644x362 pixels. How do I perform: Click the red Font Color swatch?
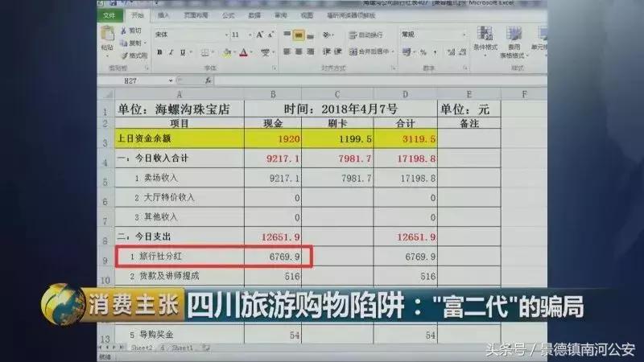(x=244, y=52)
